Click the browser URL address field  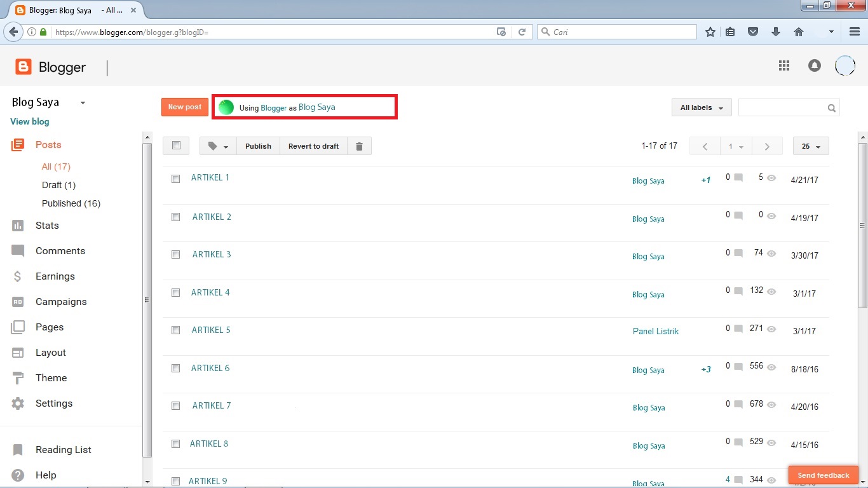click(x=273, y=32)
